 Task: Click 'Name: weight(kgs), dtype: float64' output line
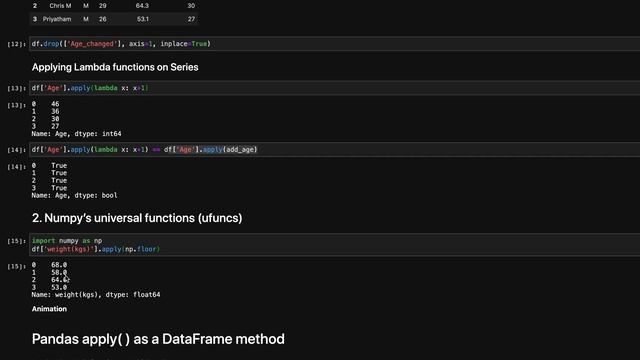(x=96, y=295)
